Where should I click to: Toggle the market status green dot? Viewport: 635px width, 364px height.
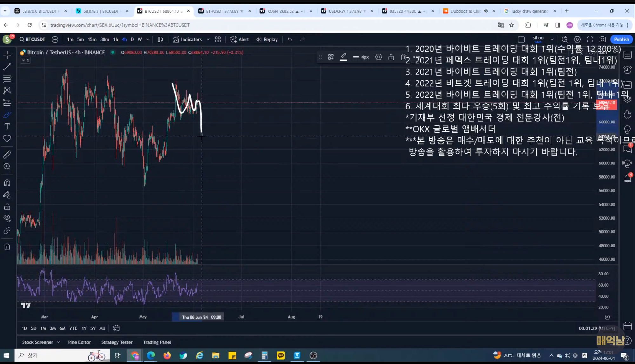tap(113, 52)
